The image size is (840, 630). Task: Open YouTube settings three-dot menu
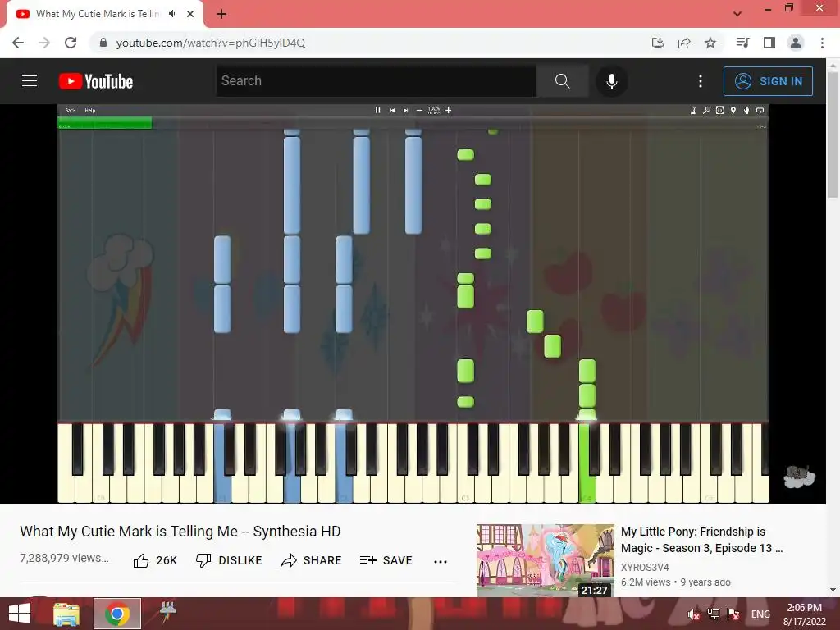point(701,81)
